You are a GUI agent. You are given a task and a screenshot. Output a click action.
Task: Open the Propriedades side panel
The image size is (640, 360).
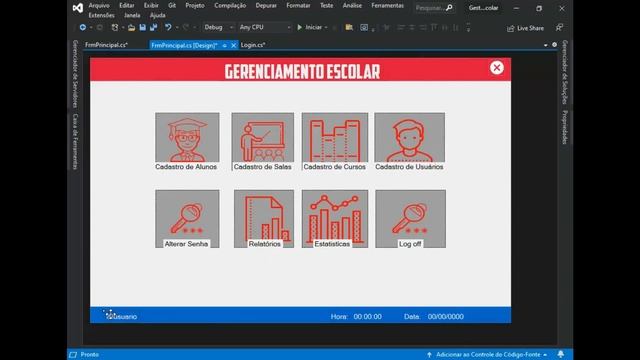pos(565,127)
